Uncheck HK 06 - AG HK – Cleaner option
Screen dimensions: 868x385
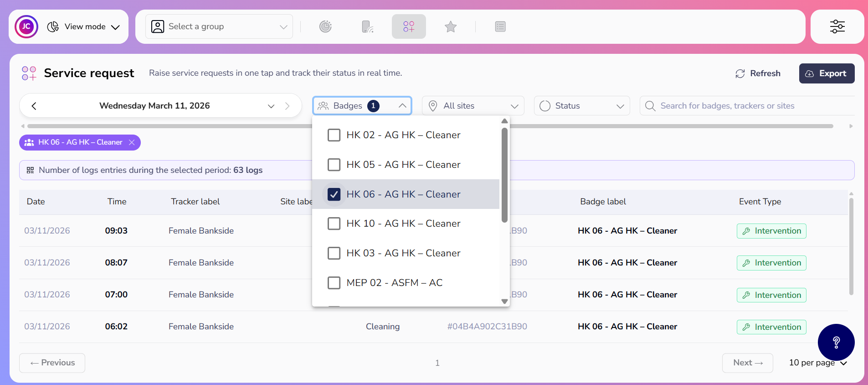334,194
